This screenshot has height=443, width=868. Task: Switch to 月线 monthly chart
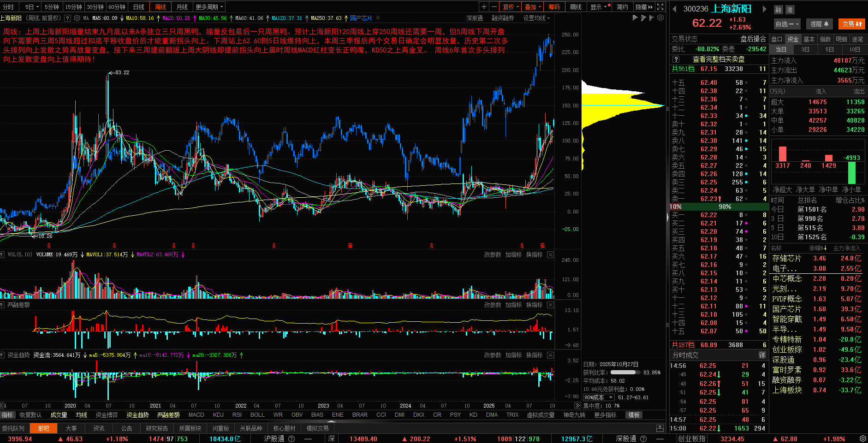click(x=182, y=7)
